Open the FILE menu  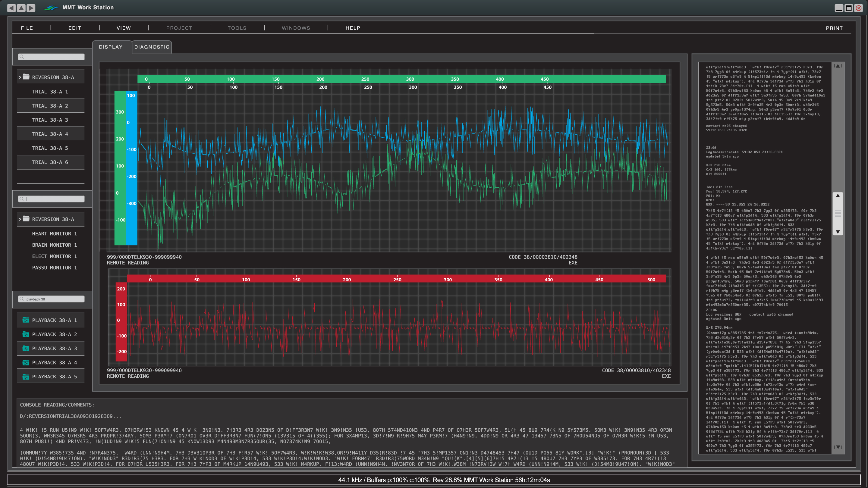pos(27,28)
